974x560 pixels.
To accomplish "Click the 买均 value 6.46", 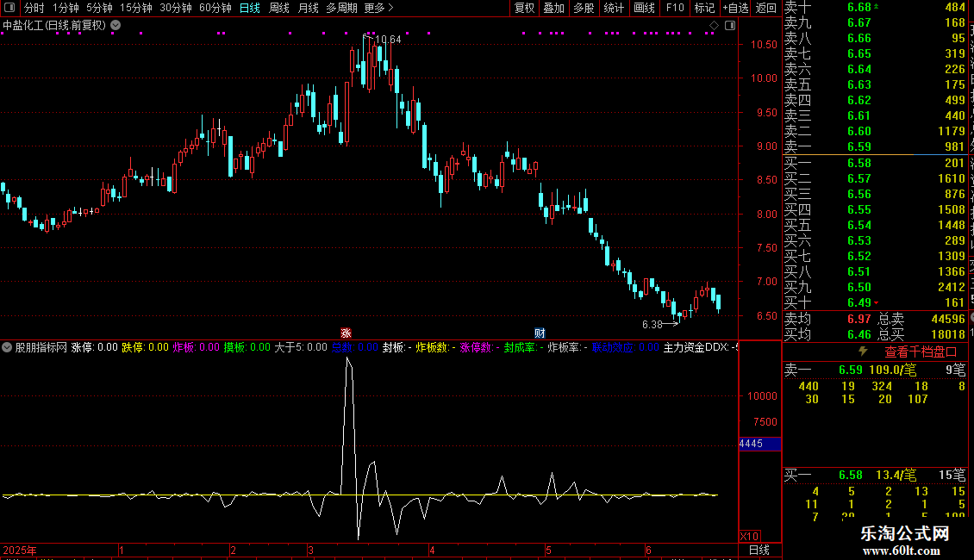I will pyautogui.click(x=859, y=334).
